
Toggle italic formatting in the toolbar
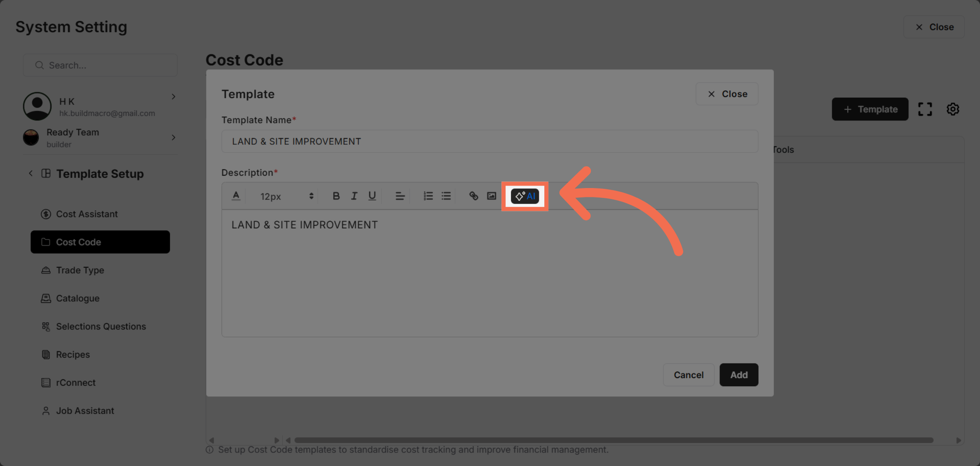click(x=354, y=196)
